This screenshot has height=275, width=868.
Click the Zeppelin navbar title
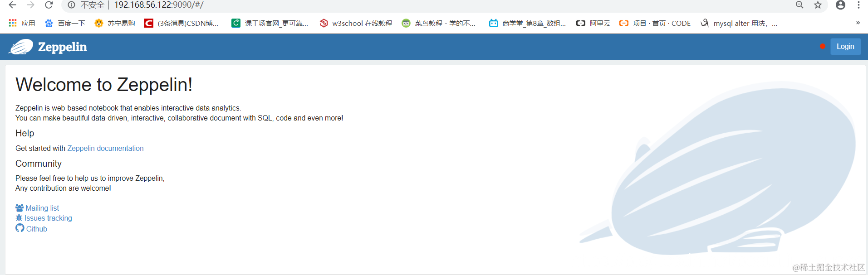tap(62, 47)
